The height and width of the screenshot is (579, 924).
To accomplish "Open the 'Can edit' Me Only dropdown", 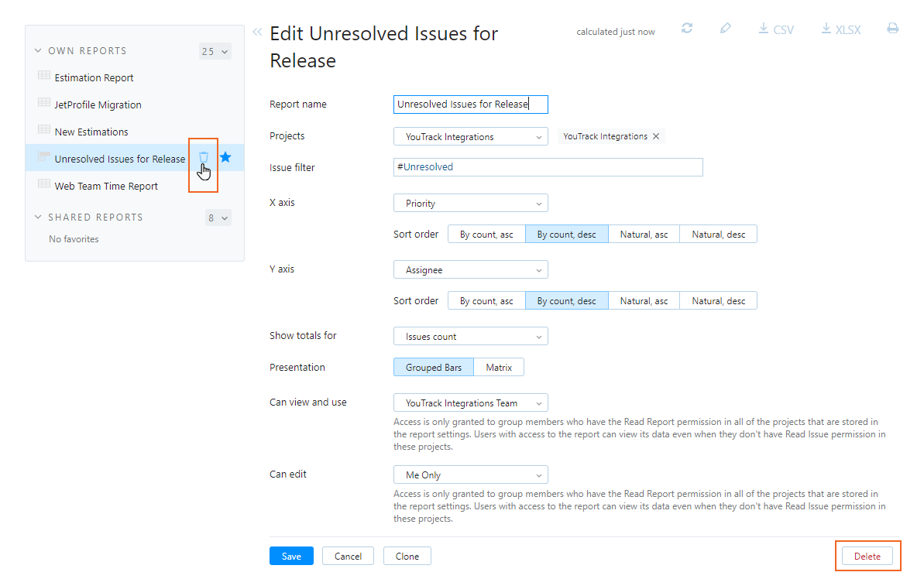I will click(x=470, y=475).
